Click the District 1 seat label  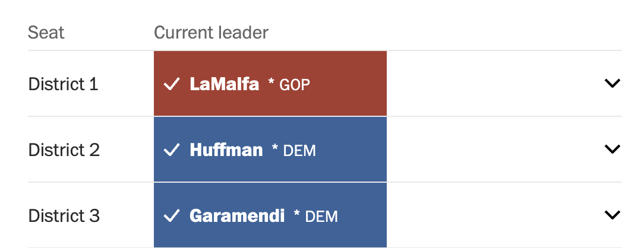coord(63,84)
